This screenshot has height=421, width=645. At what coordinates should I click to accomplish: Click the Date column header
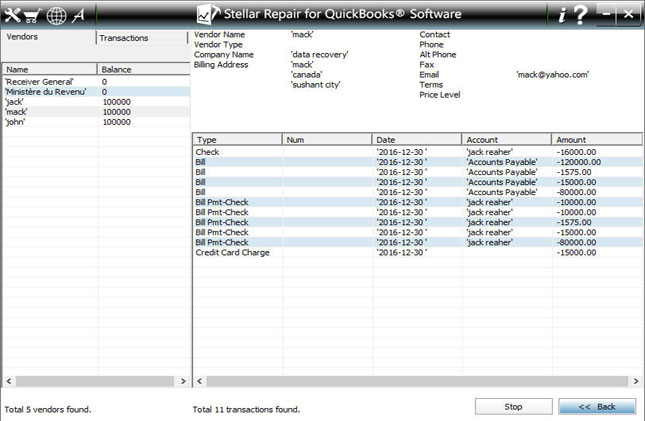pyautogui.click(x=417, y=140)
